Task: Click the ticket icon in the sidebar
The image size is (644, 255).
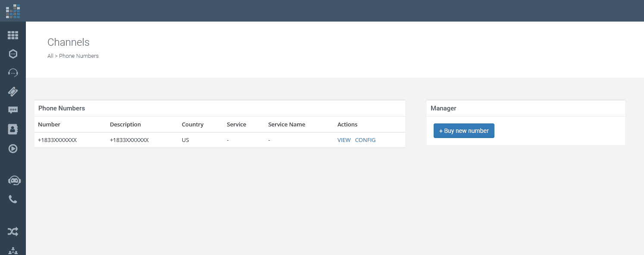Action: [13, 91]
